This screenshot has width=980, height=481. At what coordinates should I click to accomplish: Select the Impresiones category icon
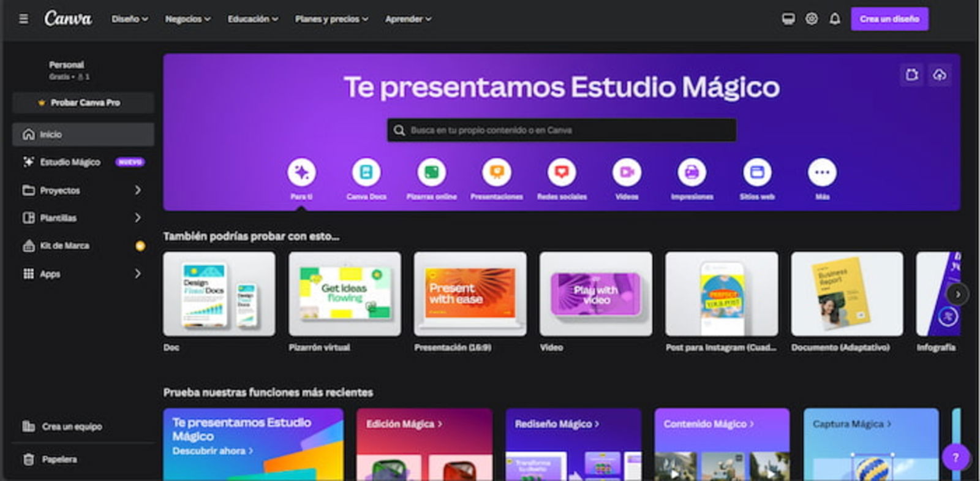(692, 172)
